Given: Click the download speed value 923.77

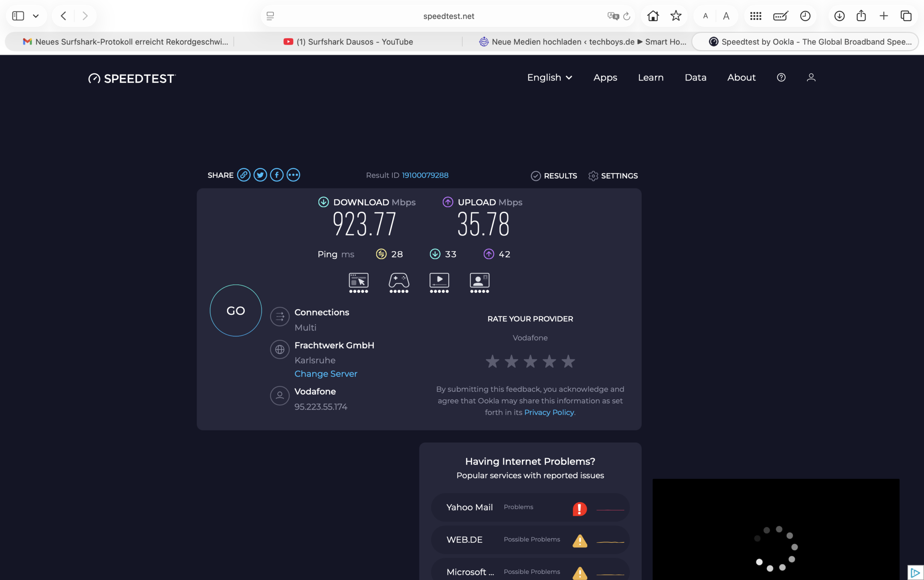Looking at the screenshot, I should coord(364,224).
